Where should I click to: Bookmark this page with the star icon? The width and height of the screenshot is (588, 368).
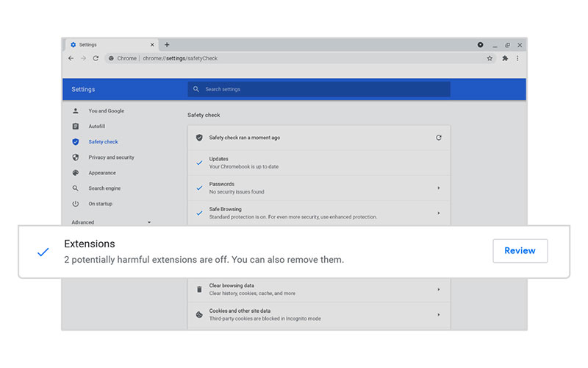pos(490,58)
